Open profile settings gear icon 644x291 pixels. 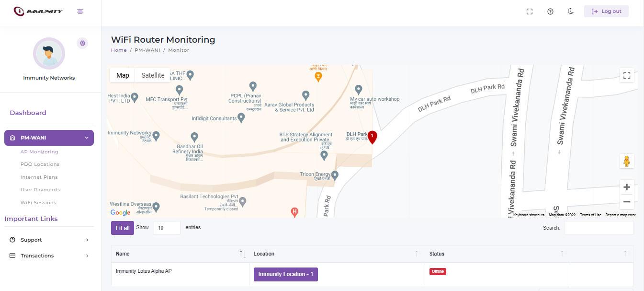click(82, 43)
